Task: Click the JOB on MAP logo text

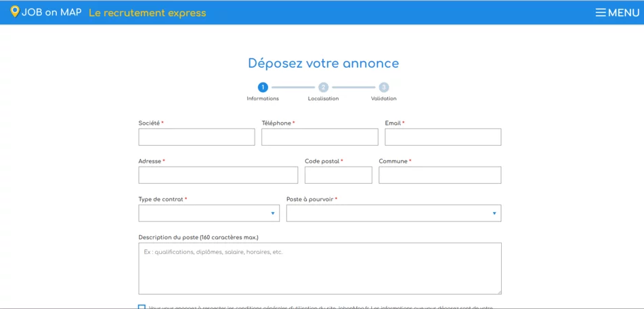Action: [51, 12]
